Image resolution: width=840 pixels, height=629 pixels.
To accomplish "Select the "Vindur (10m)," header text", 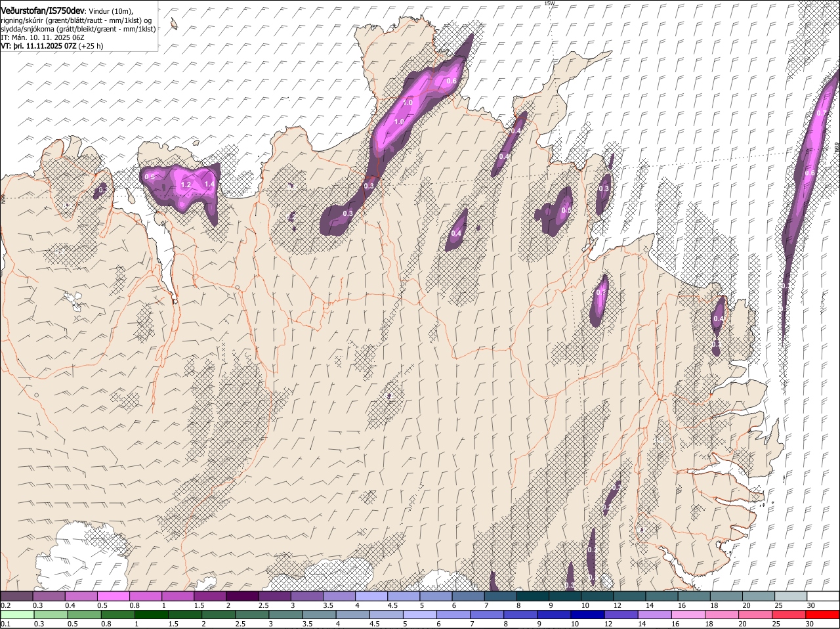I will [x=110, y=11].
